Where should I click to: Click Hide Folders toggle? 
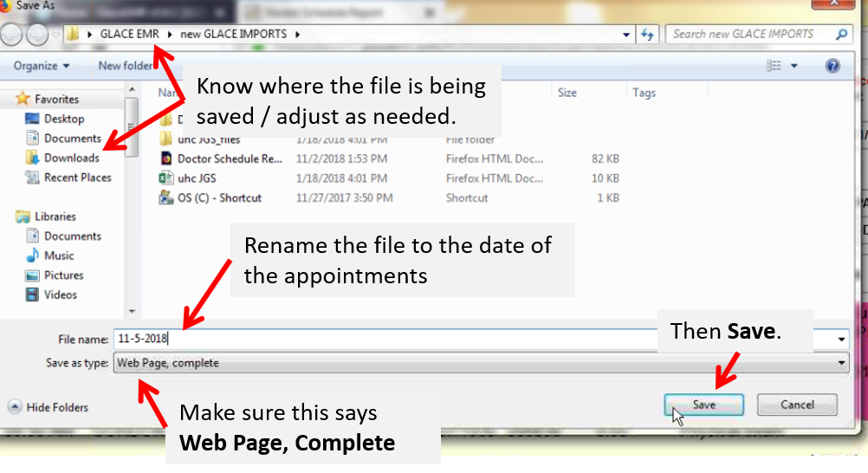(49, 407)
